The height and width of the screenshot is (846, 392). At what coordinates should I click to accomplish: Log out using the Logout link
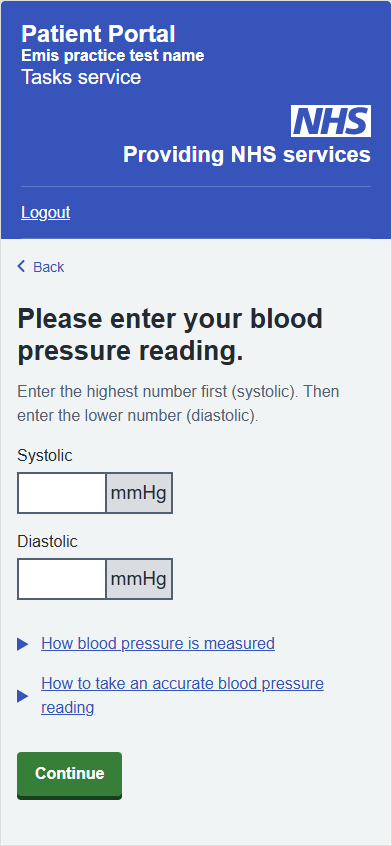[46, 213]
